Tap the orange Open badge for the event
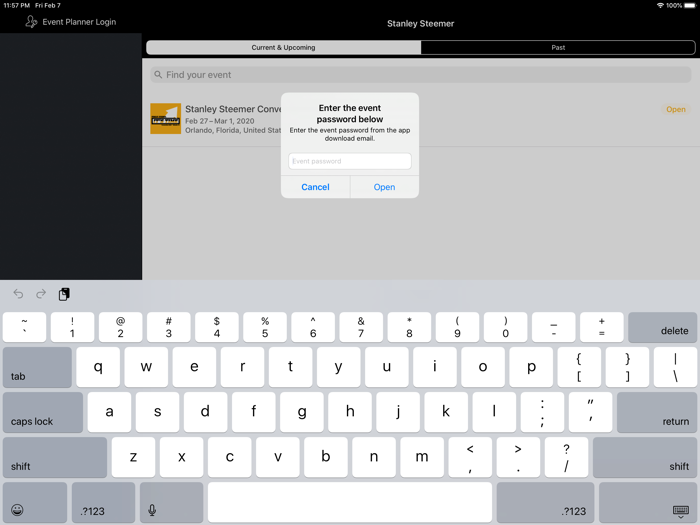Image resolution: width=700 pixels, height=525 pixels. [675, 109]
